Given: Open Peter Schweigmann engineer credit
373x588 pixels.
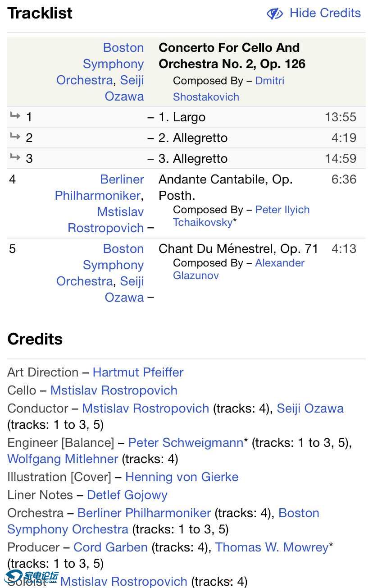Looking at the screenshot, I should 186,443.
